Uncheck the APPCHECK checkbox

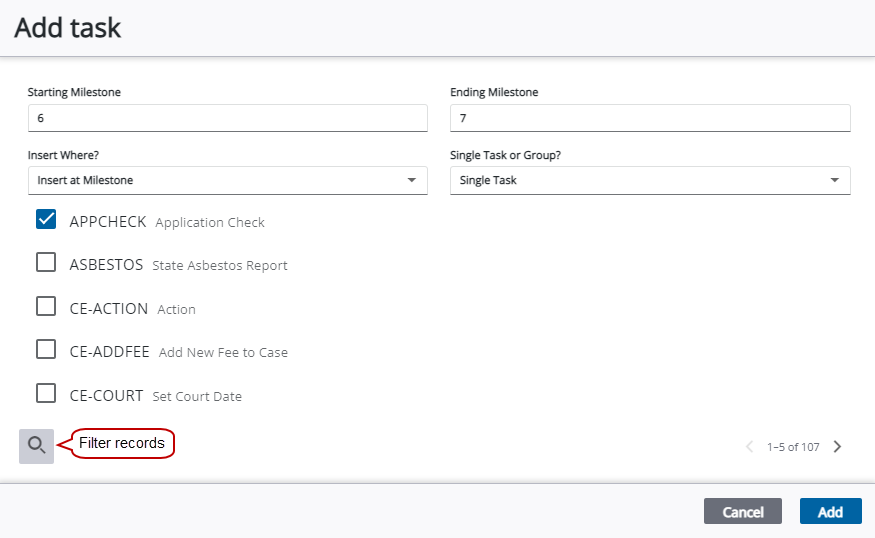pyautogui.click(x=46, y=220)
